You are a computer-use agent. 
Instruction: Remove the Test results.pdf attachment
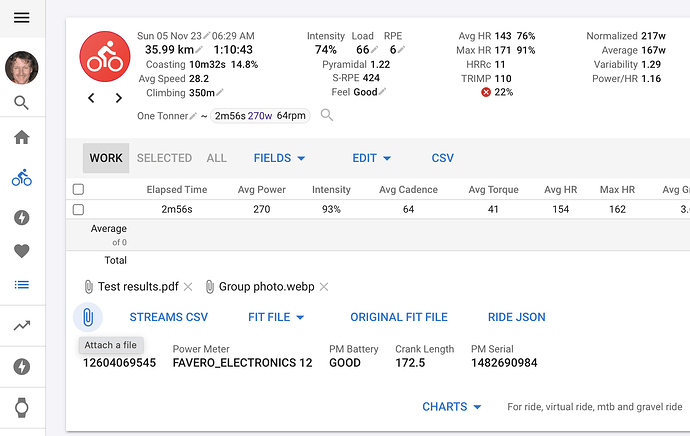click(x=188, y=287)
